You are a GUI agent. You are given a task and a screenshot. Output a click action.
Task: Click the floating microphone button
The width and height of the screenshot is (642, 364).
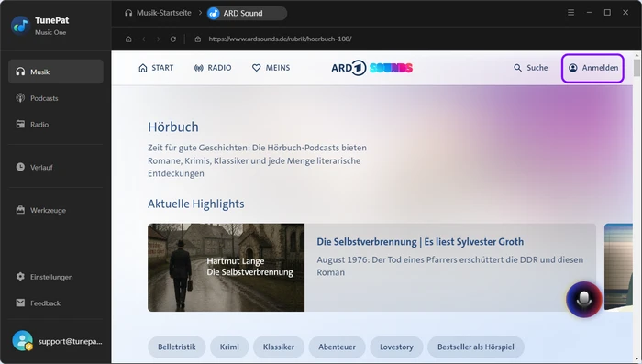click(x=584, y=299)
